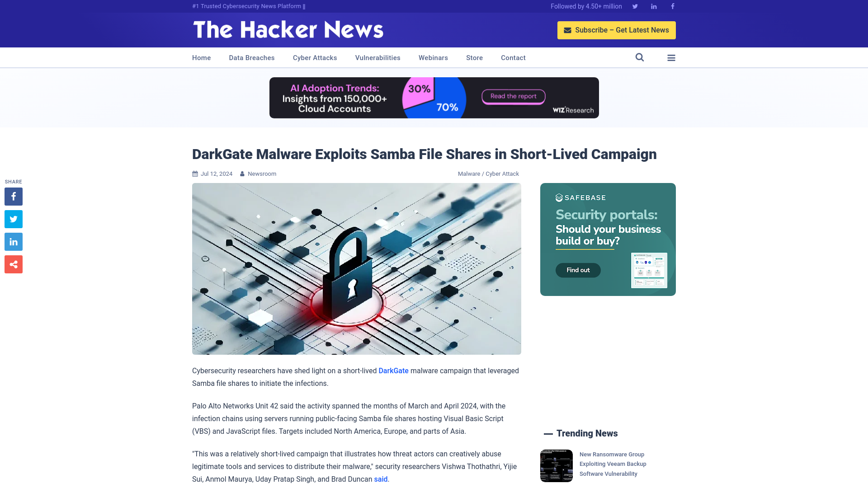
Task: Expand the navigation menu options
Action: pos(671,58)
